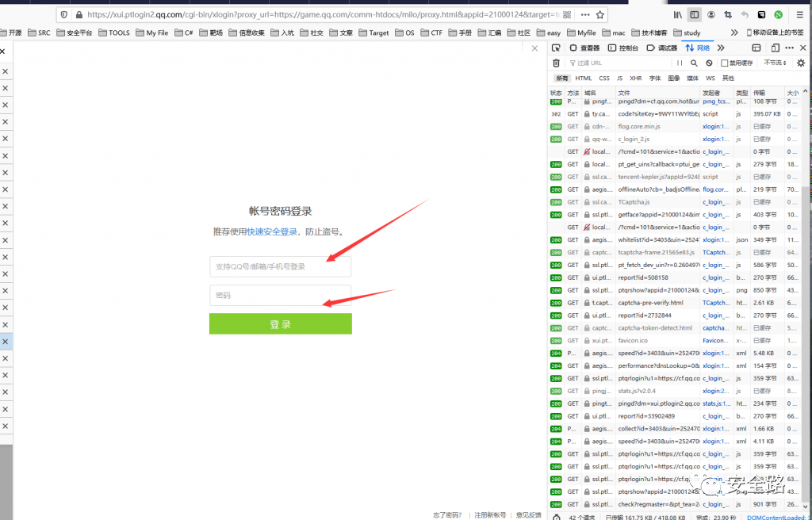812x520 pixels.
Task: Open the Firefox hamburger menu
Action: [799, 15]
